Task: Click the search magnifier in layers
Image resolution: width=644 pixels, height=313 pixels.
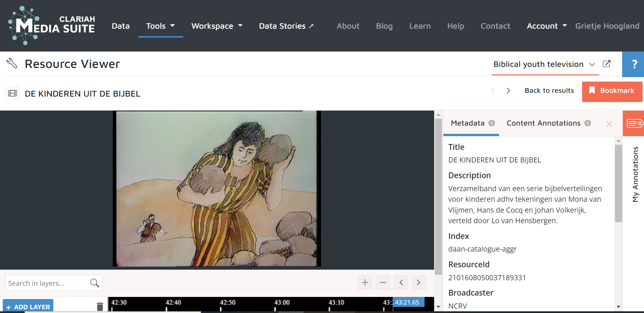Action: coord(95,283)
